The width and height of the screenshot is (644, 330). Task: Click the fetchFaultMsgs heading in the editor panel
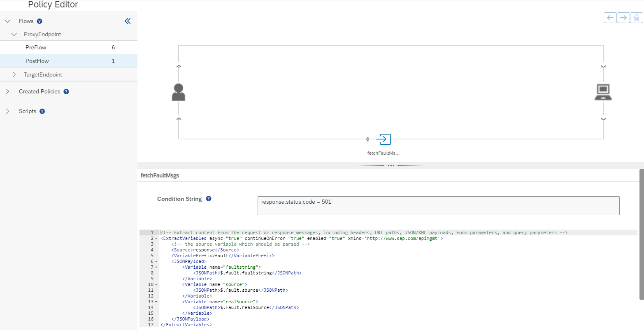tap(160, 175)
